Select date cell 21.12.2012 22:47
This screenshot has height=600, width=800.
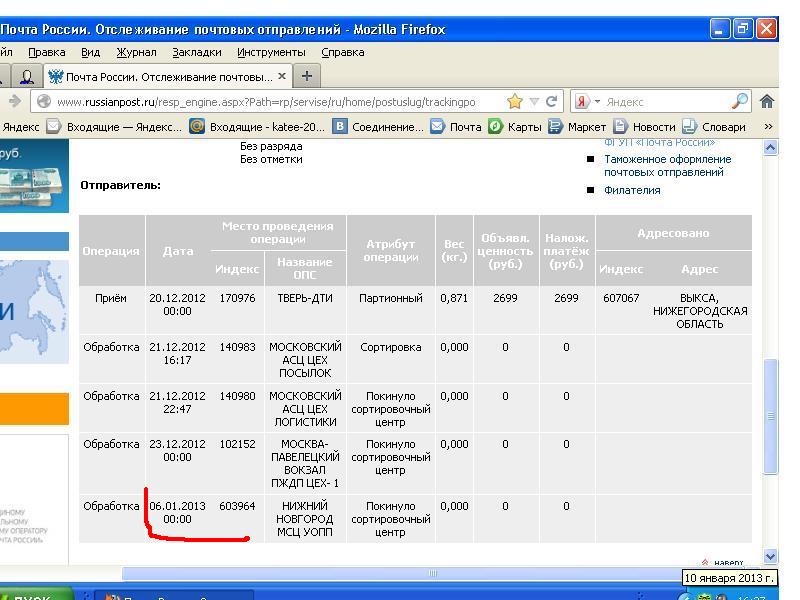(178, 402)
